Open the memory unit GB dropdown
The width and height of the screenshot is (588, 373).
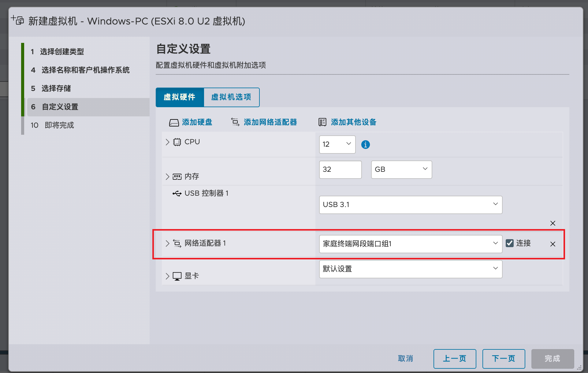tap(401, 169)
